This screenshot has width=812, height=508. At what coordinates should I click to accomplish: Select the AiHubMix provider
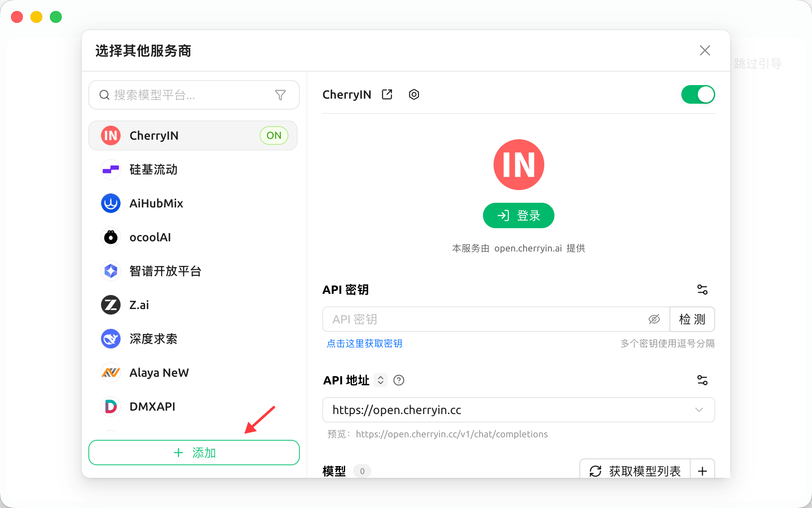click(x=193, y=203)
